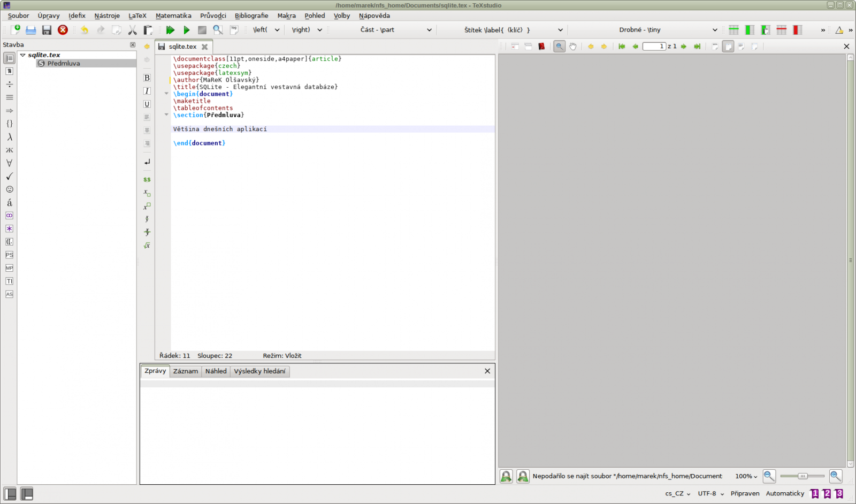Select the hand scroll tool in PDF viewer
The height and width of the screenshot is (504, 856).
click(573, 47)
